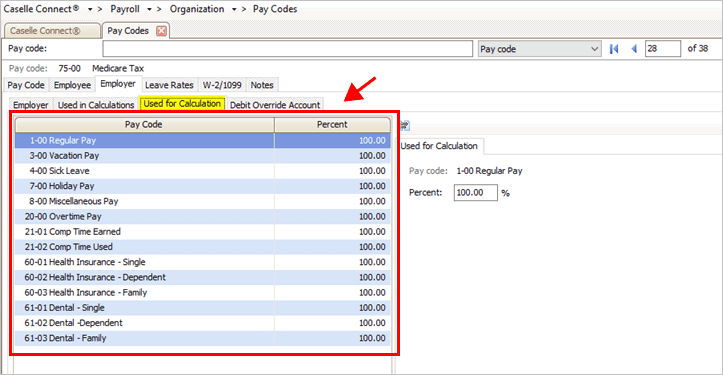The image size is (723, 375).
Task: Click the Pay code search input field
Action: tap(288, 49)
